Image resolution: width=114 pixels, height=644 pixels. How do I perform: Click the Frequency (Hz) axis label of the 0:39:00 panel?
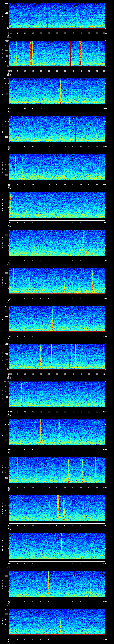click(x=3, y=318)
